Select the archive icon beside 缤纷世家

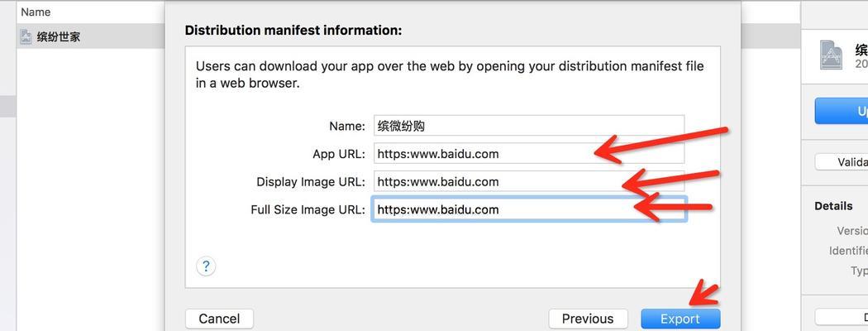click(26, 37)
